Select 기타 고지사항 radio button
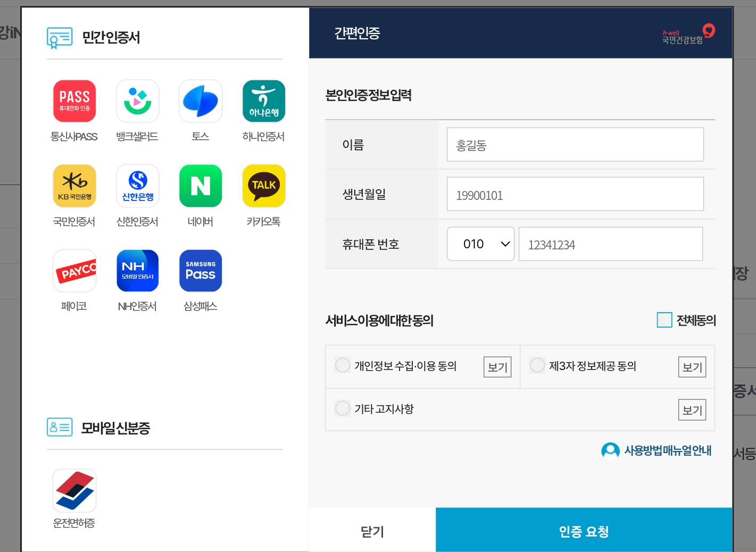Viewport: 756px width, 552px height. click(343, 408)
